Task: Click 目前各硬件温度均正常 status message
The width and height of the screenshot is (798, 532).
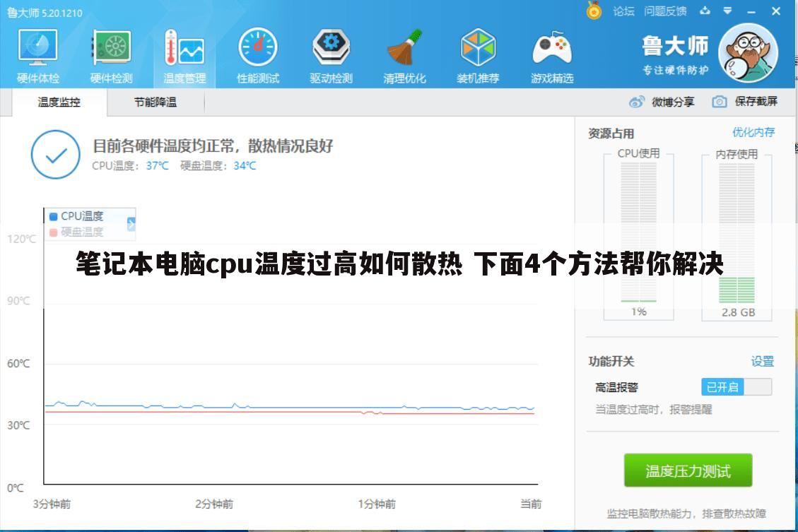Action: point(213,146)
